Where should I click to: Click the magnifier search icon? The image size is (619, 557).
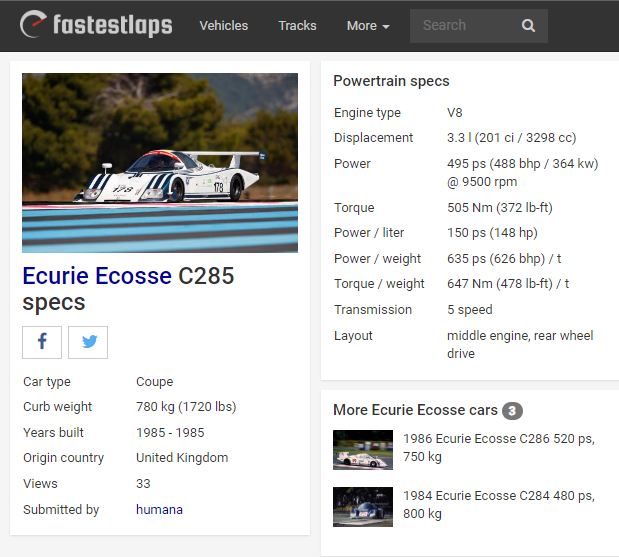pyautogui.click(x=528, y=26)
